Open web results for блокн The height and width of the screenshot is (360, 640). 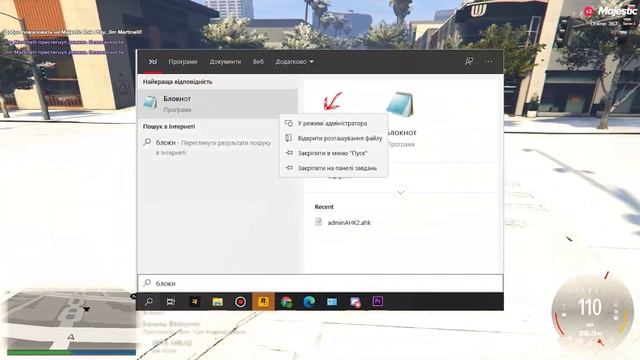coord(218,147)
